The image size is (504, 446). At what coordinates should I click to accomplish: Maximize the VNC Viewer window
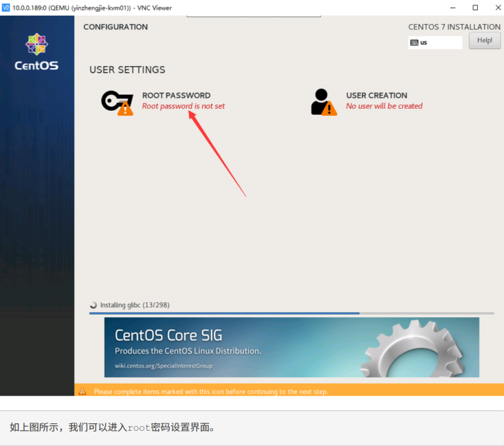pyautogui.click(x=475, y=8)
